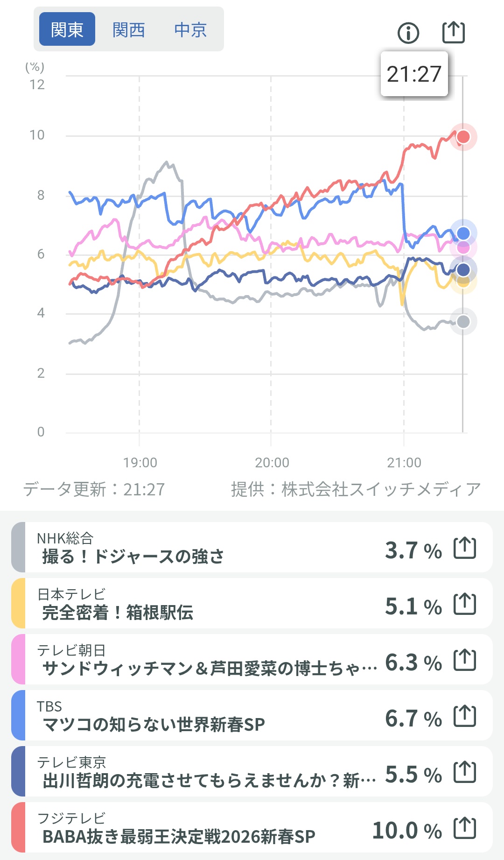Tap the pink テレビ朝日 color bar
This screenshot has width=504, height=860.
18,660
